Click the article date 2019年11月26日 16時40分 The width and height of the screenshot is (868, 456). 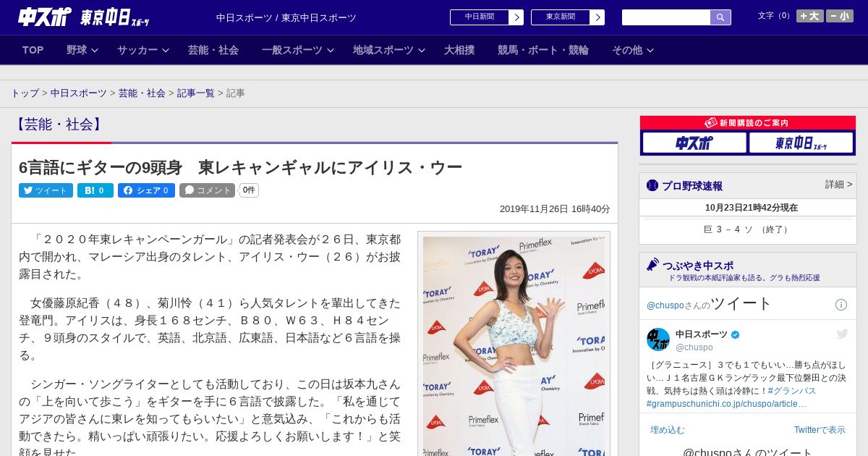point(555,208)
